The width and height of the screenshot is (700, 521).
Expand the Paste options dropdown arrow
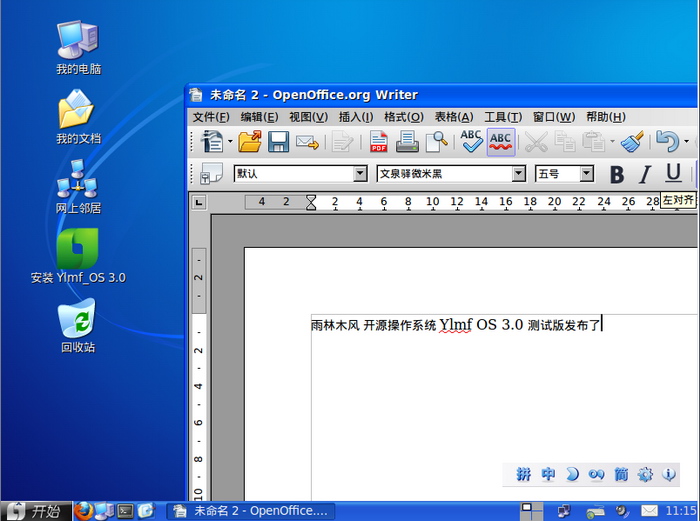pyautogui.click(x=612, y=142)
